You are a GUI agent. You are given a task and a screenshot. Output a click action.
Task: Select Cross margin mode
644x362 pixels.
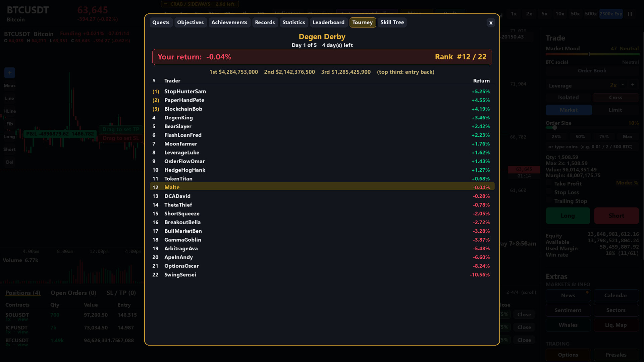(616, 98)
